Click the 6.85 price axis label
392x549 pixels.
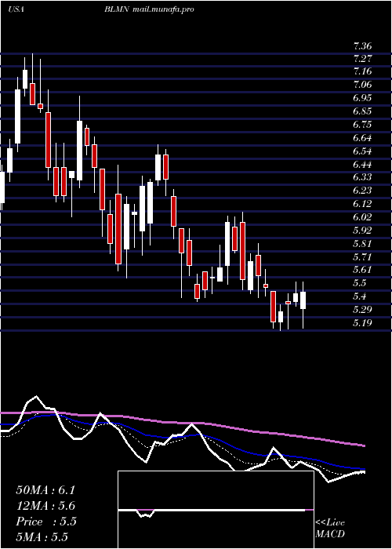(362, 111)
